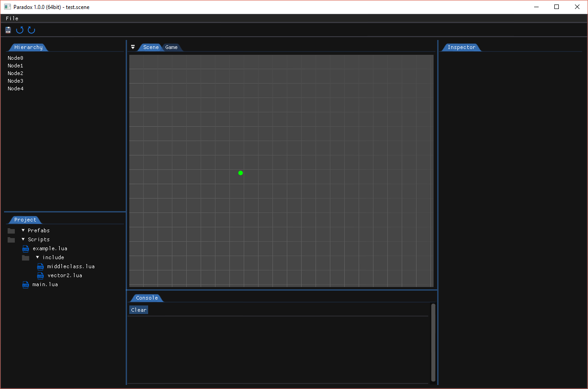Open the dock dropdown arrow left of Scene tab
588x389 pixels.
[x=133, y=47]
